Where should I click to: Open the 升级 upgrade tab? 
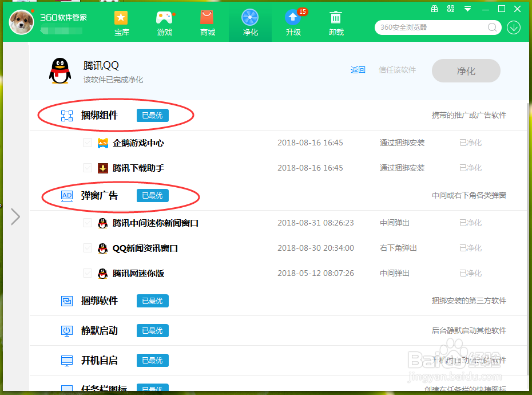[293, 23]
